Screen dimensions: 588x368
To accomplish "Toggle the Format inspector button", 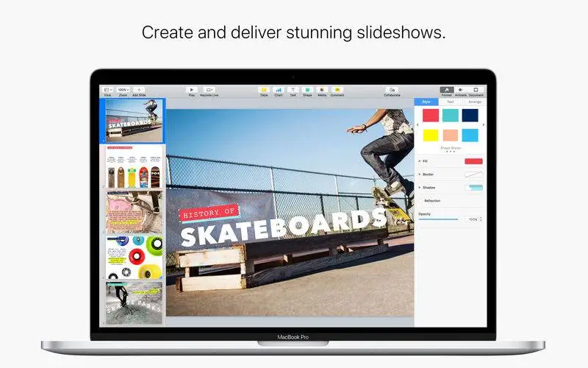I will pyautogui.click(x=447, y=90).
